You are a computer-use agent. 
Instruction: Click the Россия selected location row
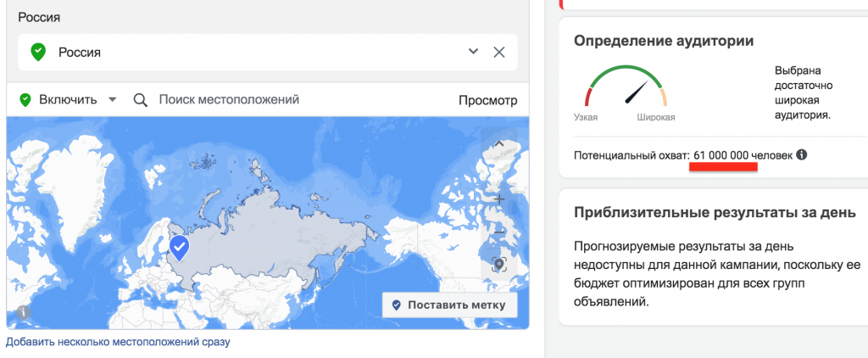click(x=254, y=53)
